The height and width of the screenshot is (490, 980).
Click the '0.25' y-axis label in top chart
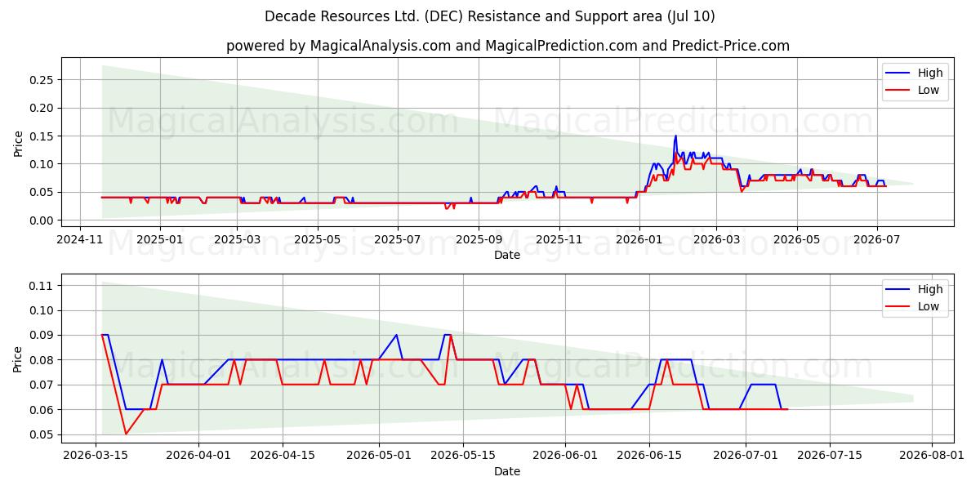click(x=41, y=80)
